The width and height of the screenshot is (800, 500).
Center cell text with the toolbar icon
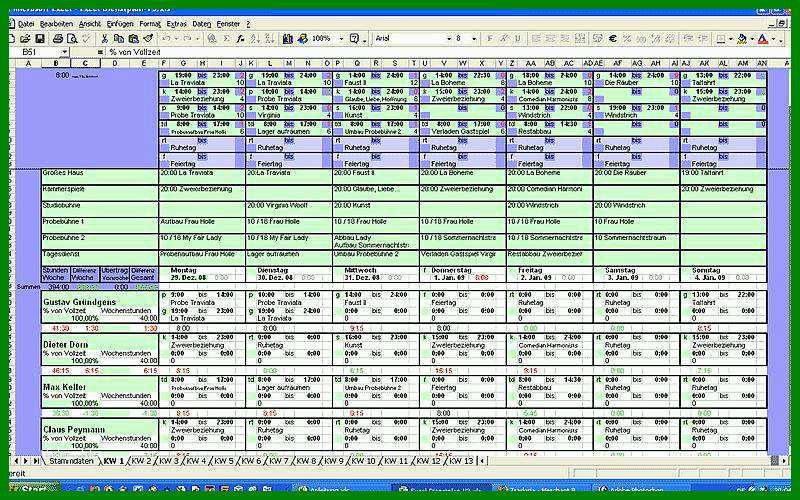point(551,39)
